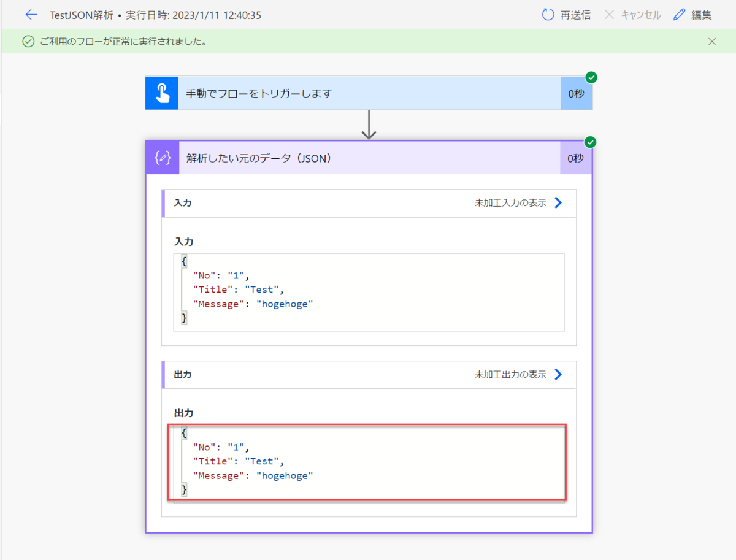The image size is (736, 560).
Task: Click the green checkmark on JSON action
Action: click(590, 142)
